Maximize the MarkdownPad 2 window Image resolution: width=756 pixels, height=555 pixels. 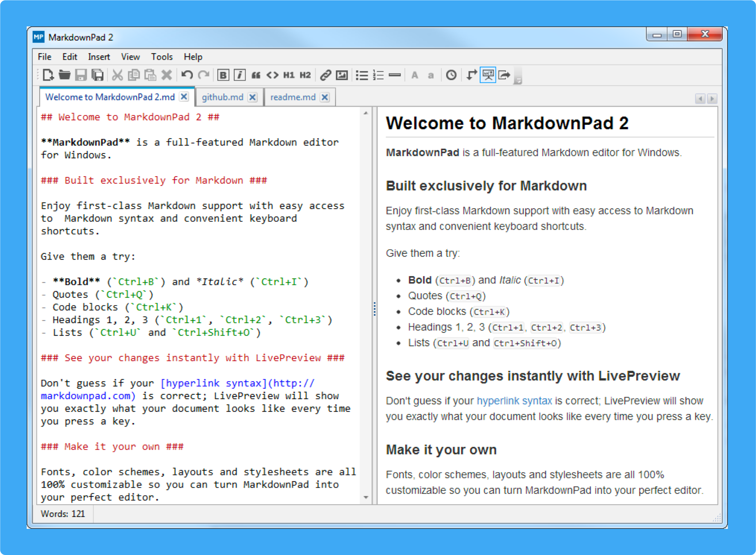(677, 34)
